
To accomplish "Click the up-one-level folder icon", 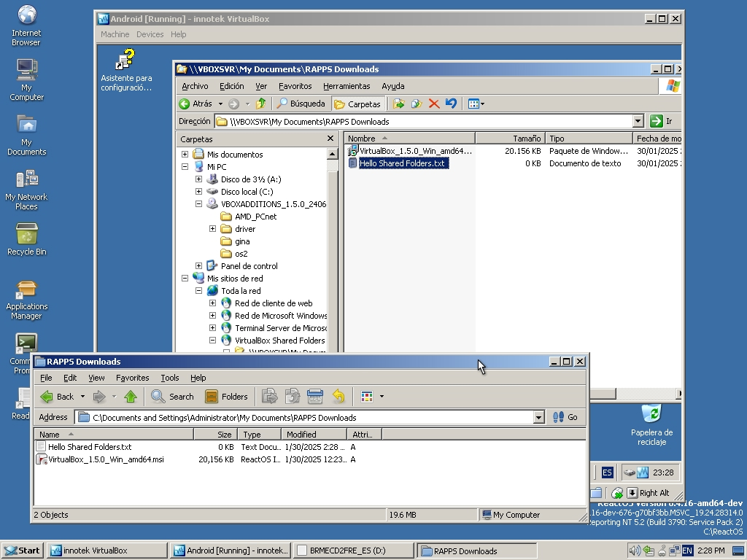I will [259, 104].
